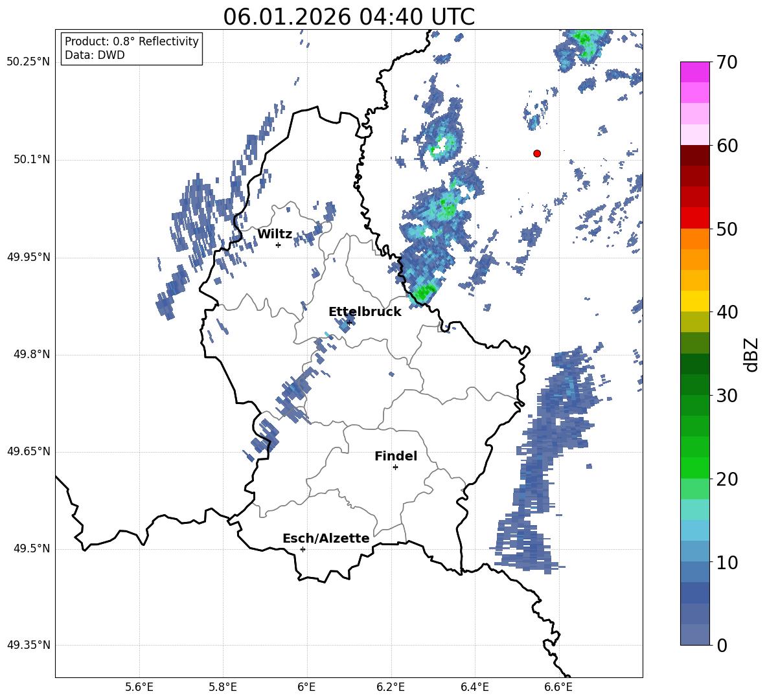767x700 pixels.
Task: Click the 50.1°N latitude label
Action: 32,159
